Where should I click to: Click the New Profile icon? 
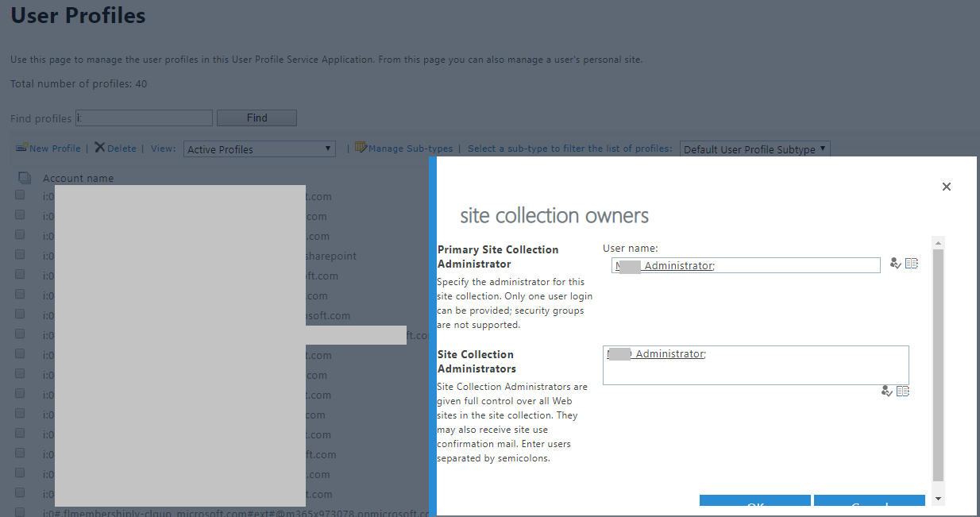pos(21,148)
